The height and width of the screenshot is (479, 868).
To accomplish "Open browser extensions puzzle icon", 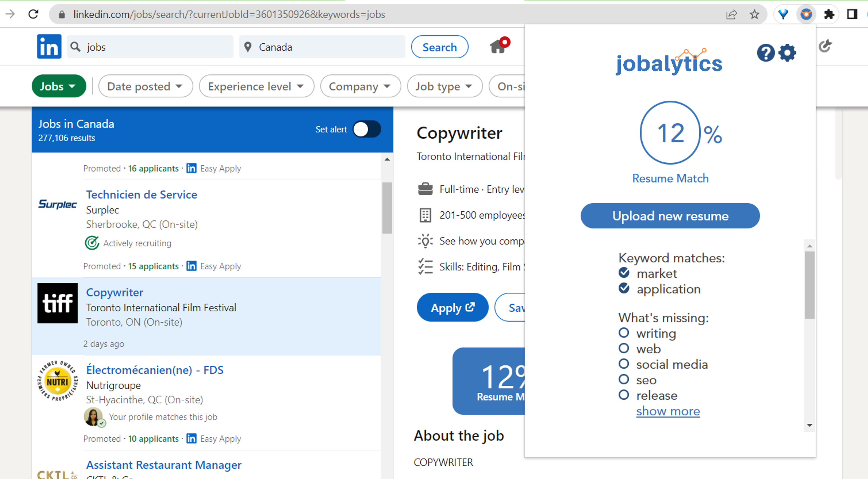I will pyautogui.click(x=829, y=14).
